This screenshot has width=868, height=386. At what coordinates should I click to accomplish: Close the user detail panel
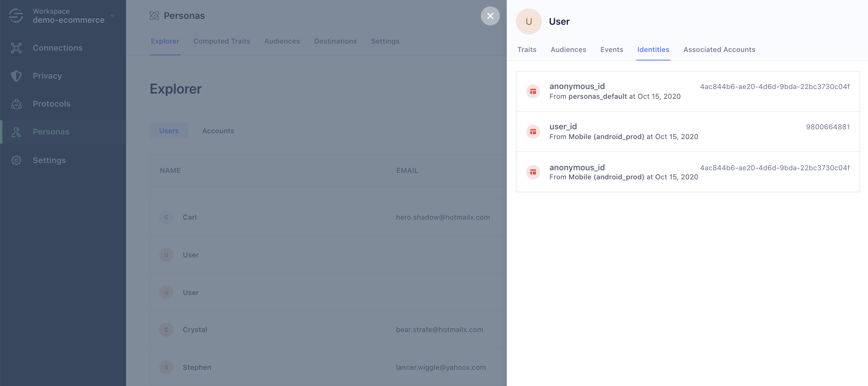pos(490,16)
